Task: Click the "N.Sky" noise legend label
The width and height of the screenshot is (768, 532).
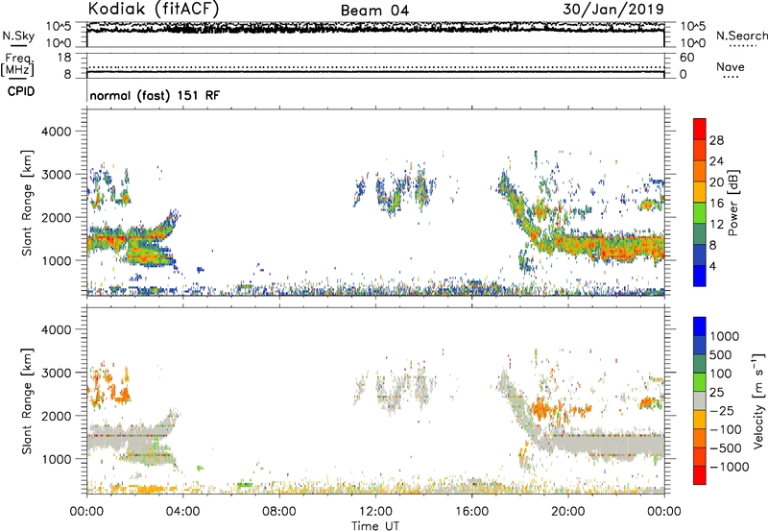Action: click(x=18, y=36)
